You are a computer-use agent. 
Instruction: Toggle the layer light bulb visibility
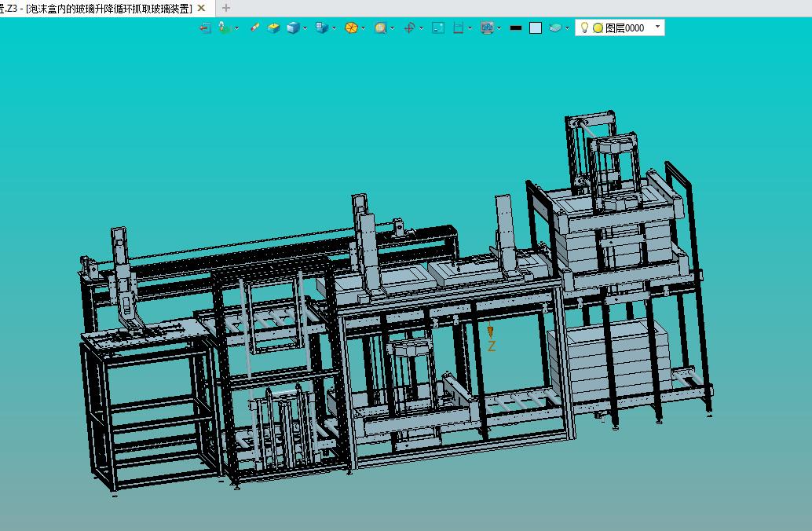tap(584, 27)
